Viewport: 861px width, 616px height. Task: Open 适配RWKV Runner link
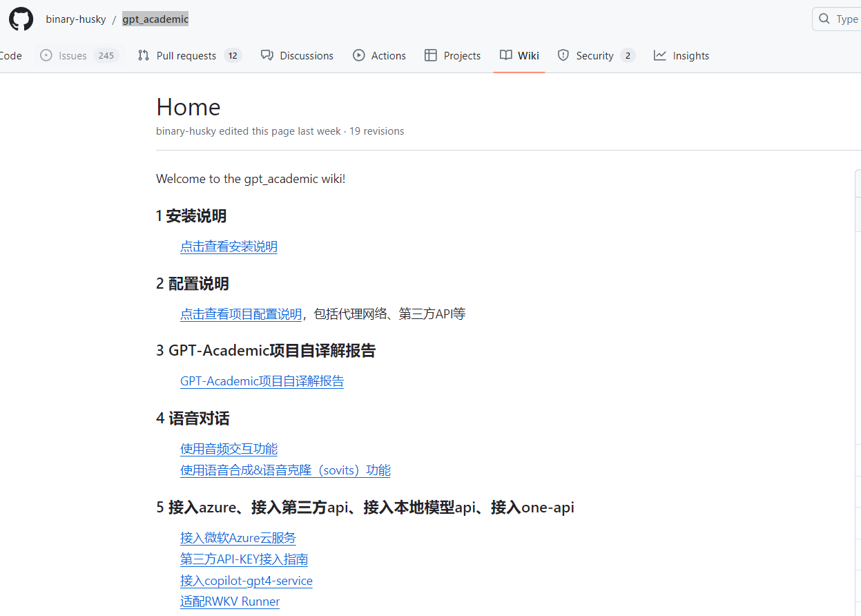click(229, 601)
